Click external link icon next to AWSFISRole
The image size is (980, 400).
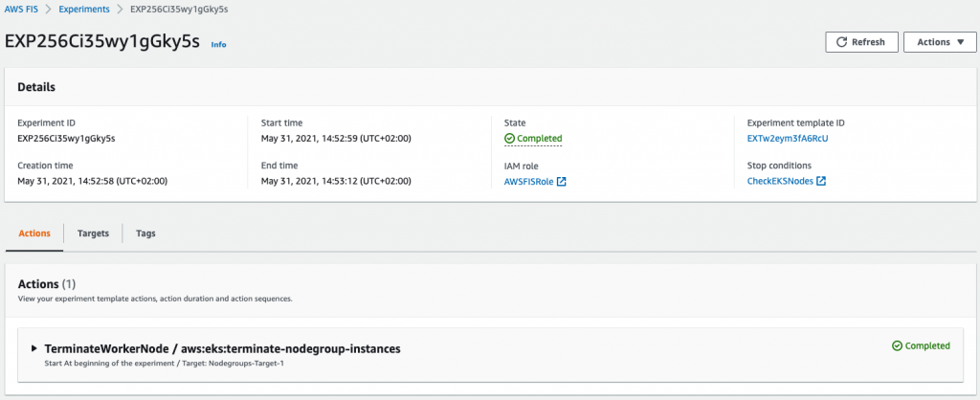(x=561, y=182)
